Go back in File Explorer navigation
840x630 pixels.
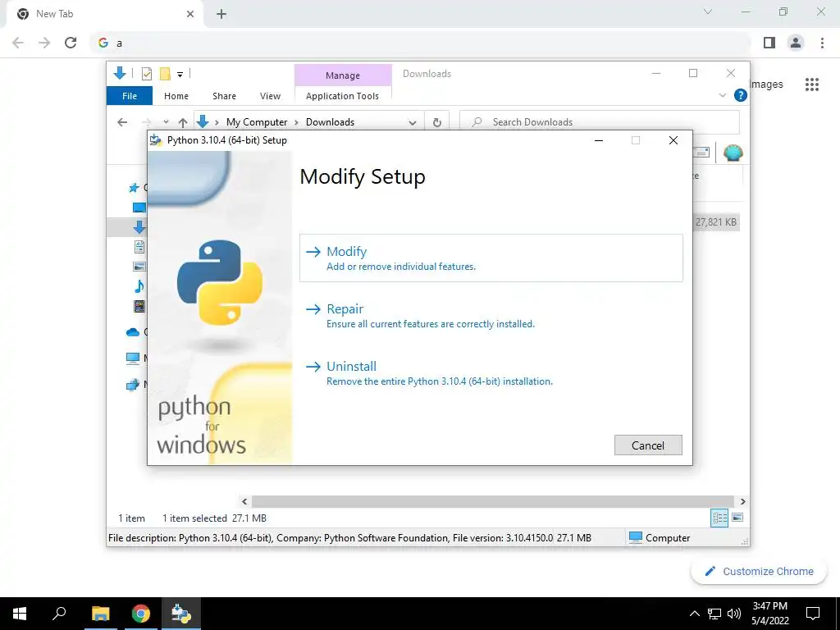(x=122, y=122)
